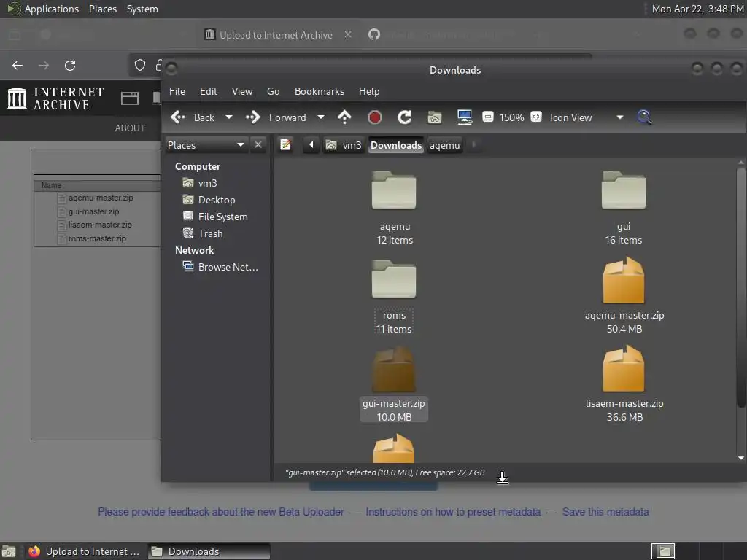Go up to parent folder arrow
Screen dimensions: 747x560
click(344, 117)
